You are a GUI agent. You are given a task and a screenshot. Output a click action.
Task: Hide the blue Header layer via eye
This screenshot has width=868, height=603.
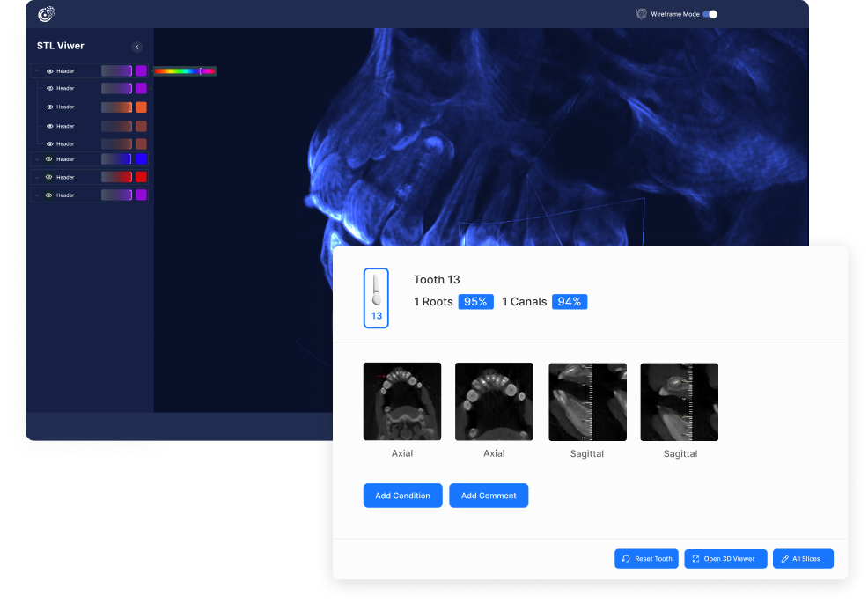tap(48, 159)
